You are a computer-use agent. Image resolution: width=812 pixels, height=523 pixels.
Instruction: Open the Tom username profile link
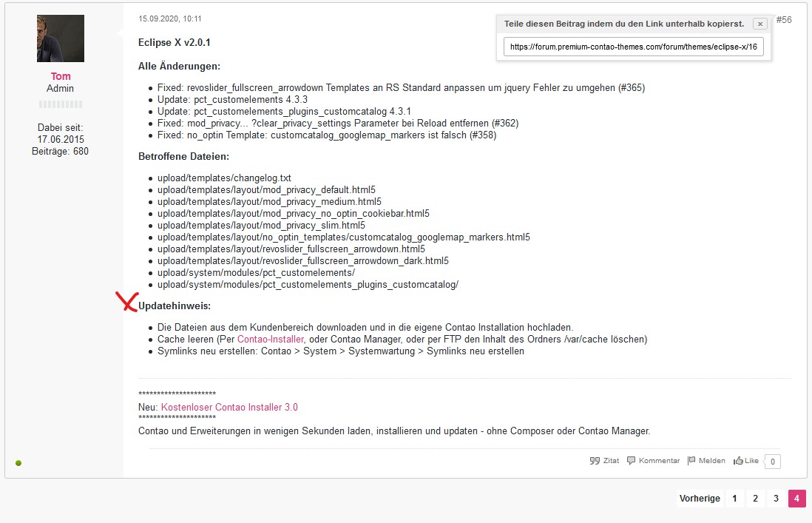(61, 76)
